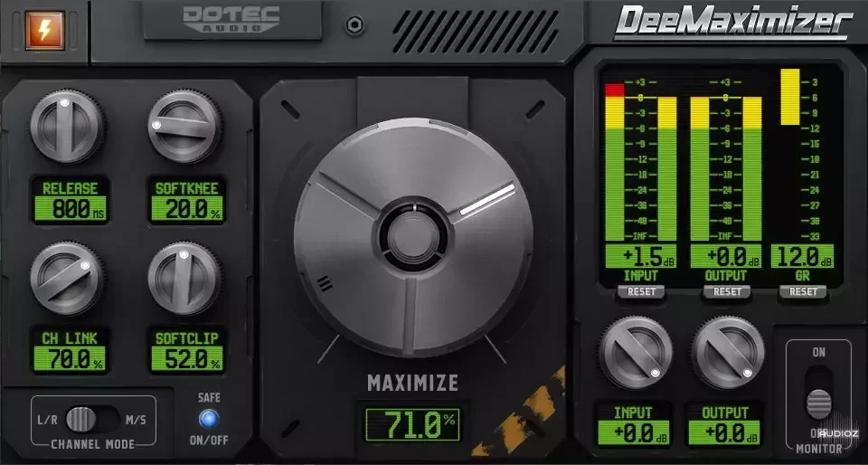The width and height of the screenshot is (868, 465).
Task: Click the orange lightning bolt power button
Action: (x=45, y=31)
